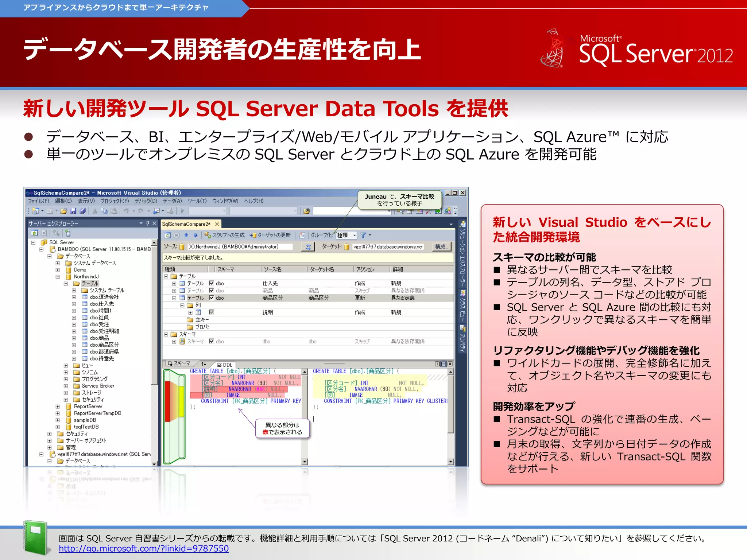
Task: Click the Save icon in main toolbar
Action: click(x=73, y=211)
